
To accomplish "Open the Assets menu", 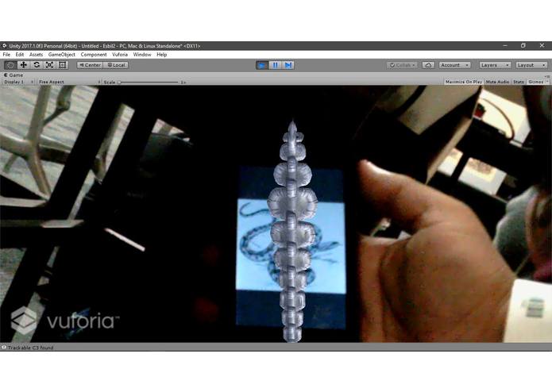I will click(36, 55).
